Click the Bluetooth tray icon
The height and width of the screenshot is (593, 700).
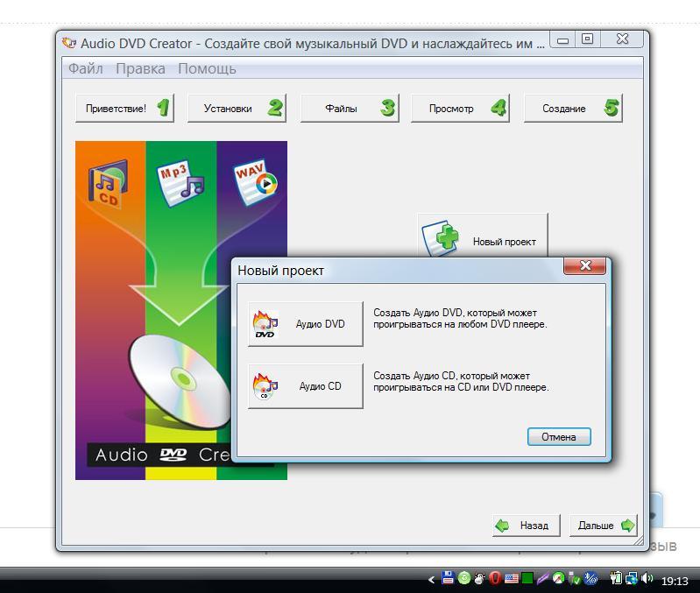pyautogui.click(x=590, y=579)
